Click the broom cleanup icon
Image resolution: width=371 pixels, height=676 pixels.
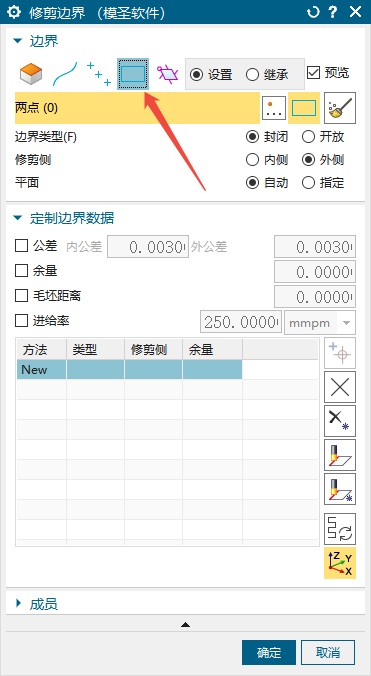(x=340, y=108)
